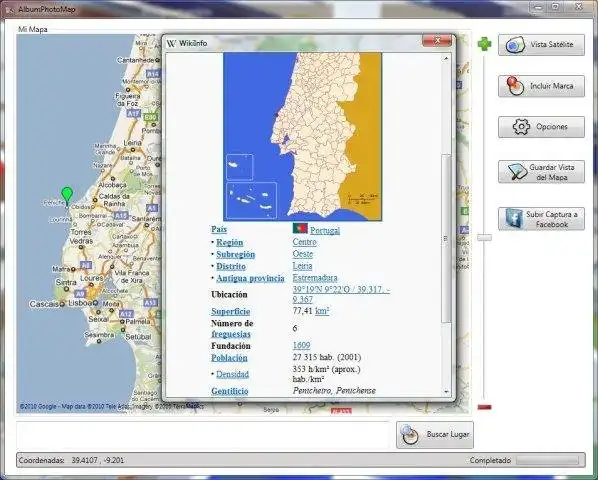This screenshot has height=480, width=598.
Task: Click the Completado status text
Action: (x=490, y=461)
